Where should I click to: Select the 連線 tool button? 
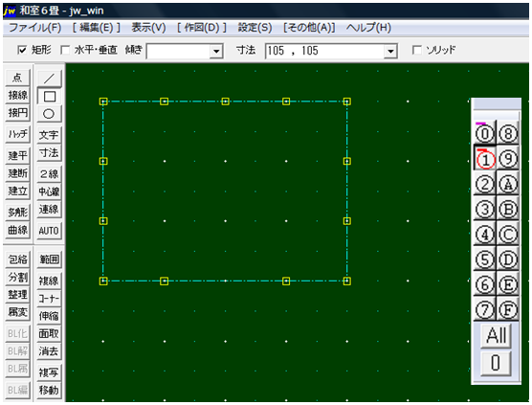pyautogui.click(x=49, y=210)
